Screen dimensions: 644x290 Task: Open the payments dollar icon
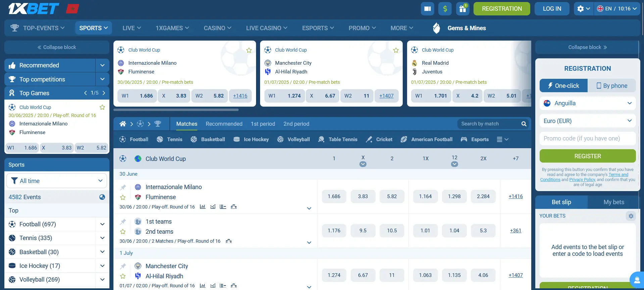point(445,9)
